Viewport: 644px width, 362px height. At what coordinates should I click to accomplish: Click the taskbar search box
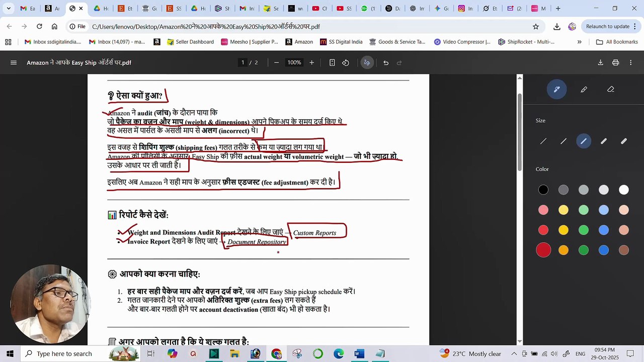click(80, 353)
